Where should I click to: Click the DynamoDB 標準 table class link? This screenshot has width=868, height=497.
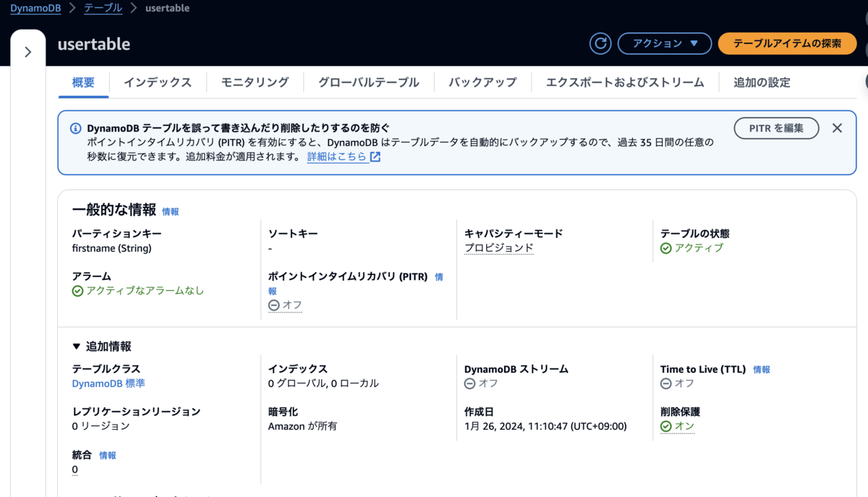109,383
